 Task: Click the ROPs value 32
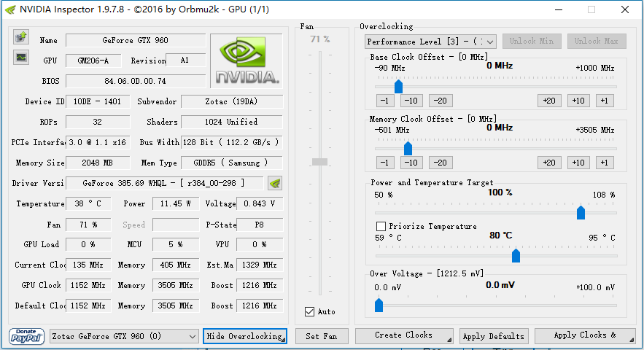pyautogui.click(x=98, y=122)
